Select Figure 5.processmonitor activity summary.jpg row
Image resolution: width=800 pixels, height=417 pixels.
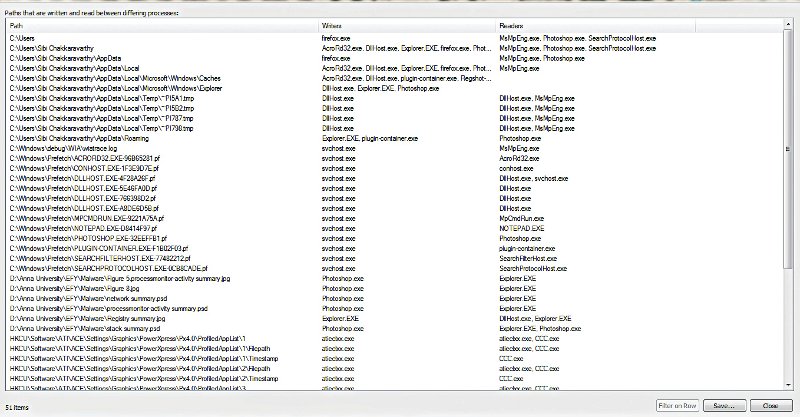point(394,279)
